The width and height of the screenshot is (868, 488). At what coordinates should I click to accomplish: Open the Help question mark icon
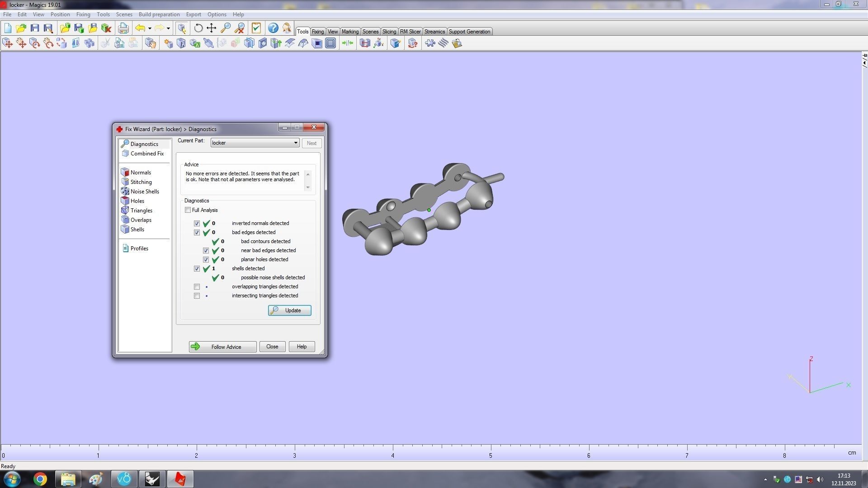[273, 28]
